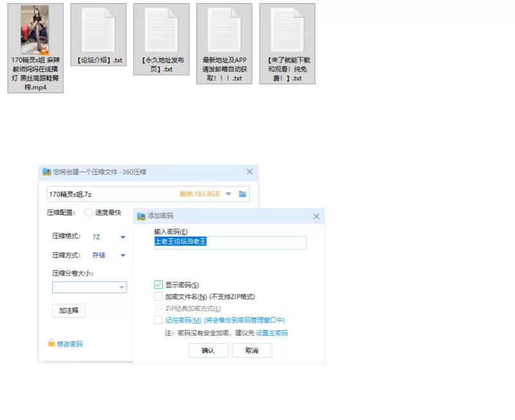This screenshot has width=515, height=420.
Task: Select the 【永久地址发布页】.txt file icon
Action: (x=161, y=30)
